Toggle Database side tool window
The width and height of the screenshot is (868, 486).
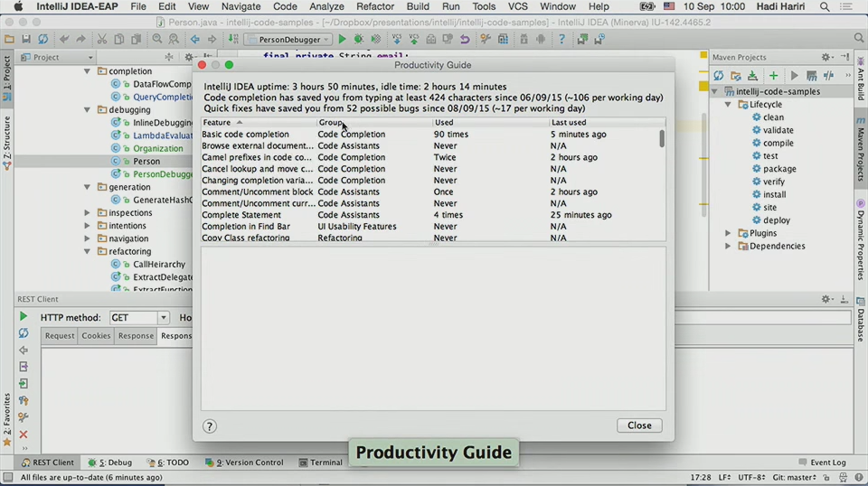861,321
